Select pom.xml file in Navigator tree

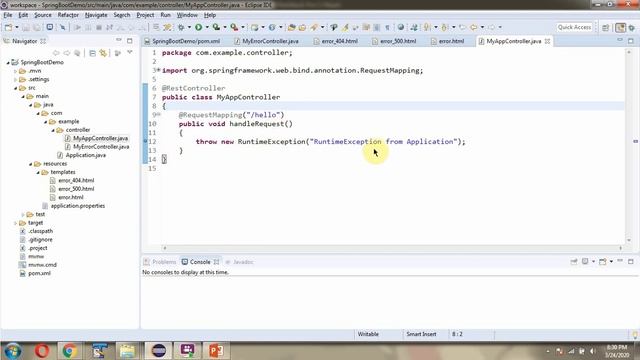[x=40, y=273]
